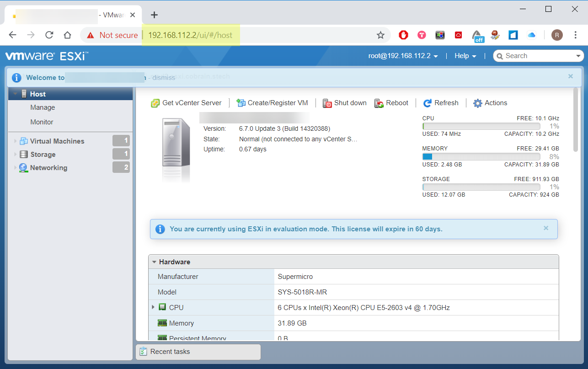Reload the browser page

point(49,35)
